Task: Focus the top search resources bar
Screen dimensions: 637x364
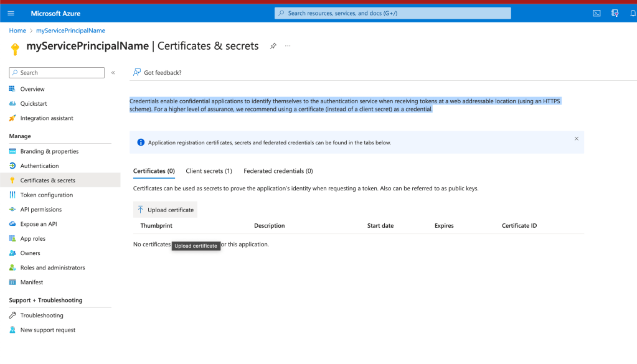Action: click(392, 13)
